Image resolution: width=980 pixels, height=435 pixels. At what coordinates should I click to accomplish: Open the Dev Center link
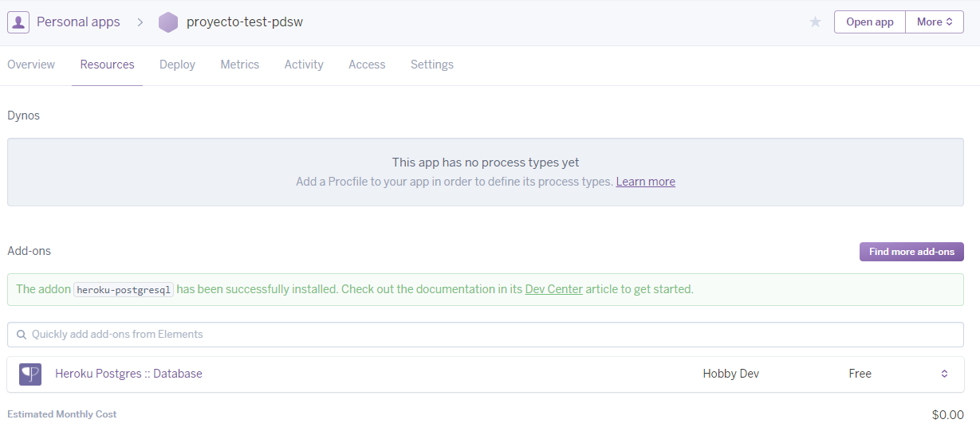(553, 289)
